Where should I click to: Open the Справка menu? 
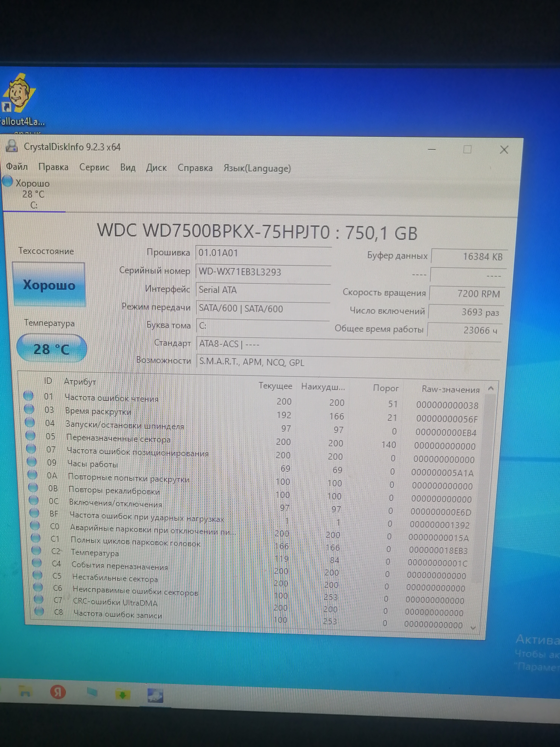[x=195, y=168]
